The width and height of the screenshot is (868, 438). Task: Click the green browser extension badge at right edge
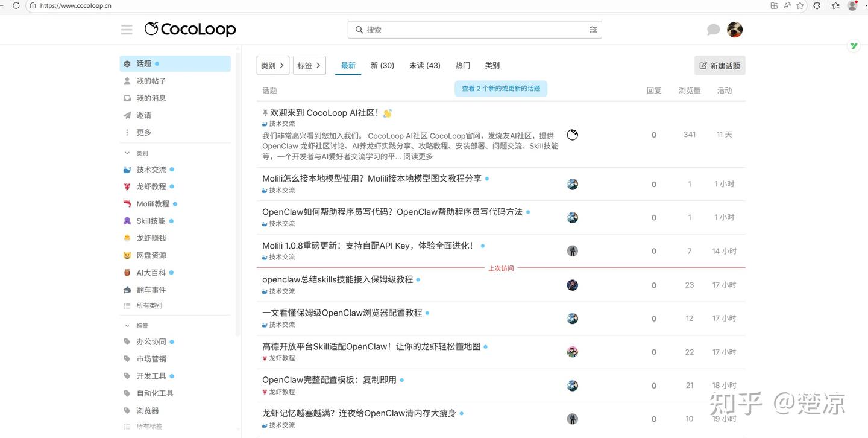tap(854, 45)
